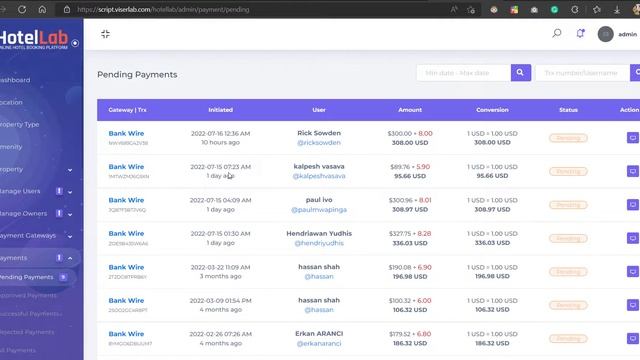Viewport: 640px width, 360px height.
Task: Open @erkanaranci user profile link
Action: point(319,343)
